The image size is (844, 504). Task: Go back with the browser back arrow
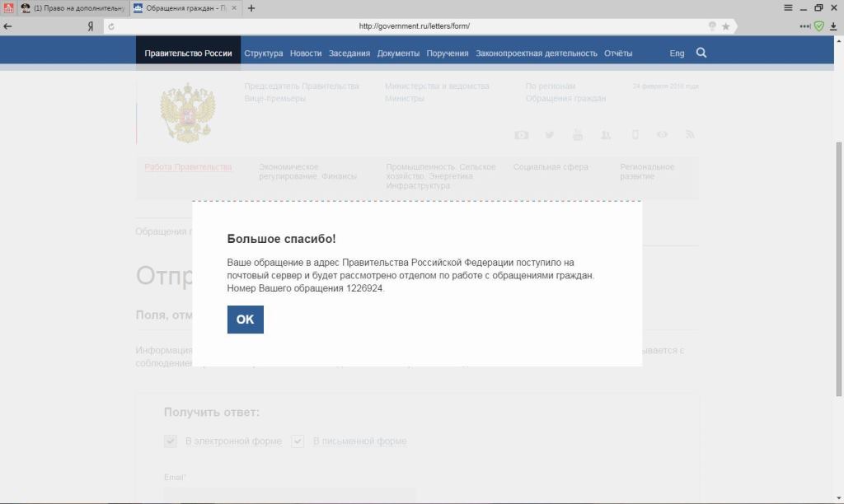coord(8,26)
